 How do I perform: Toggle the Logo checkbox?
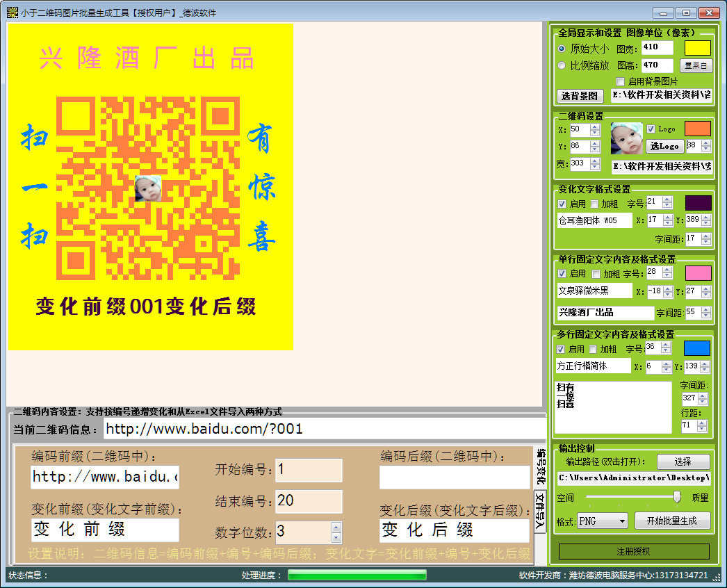(651, 129)
